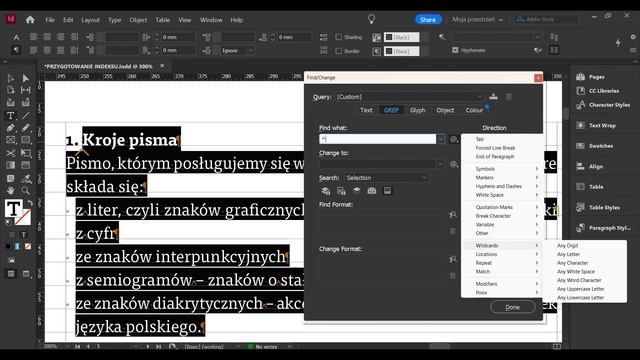
Task: Open special characters menu for Find what
Action: pyautogui.click(x=453, y=139)
